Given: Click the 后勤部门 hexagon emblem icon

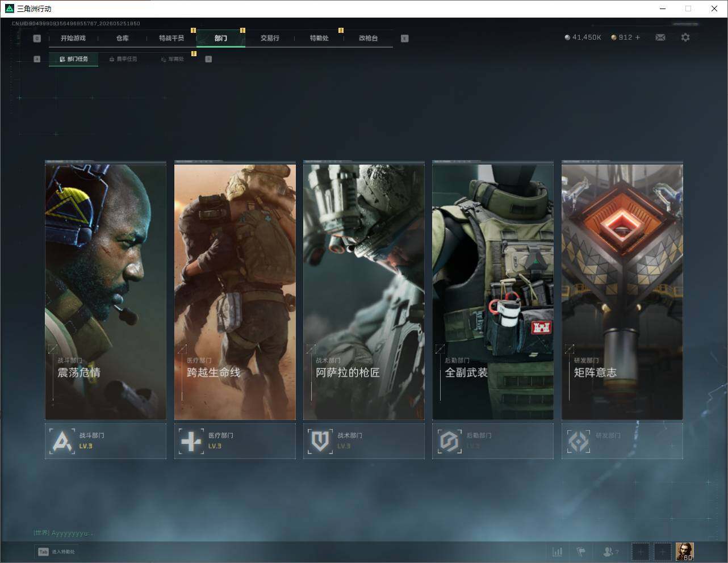Looking at the screenshot, I should [449, 442].
